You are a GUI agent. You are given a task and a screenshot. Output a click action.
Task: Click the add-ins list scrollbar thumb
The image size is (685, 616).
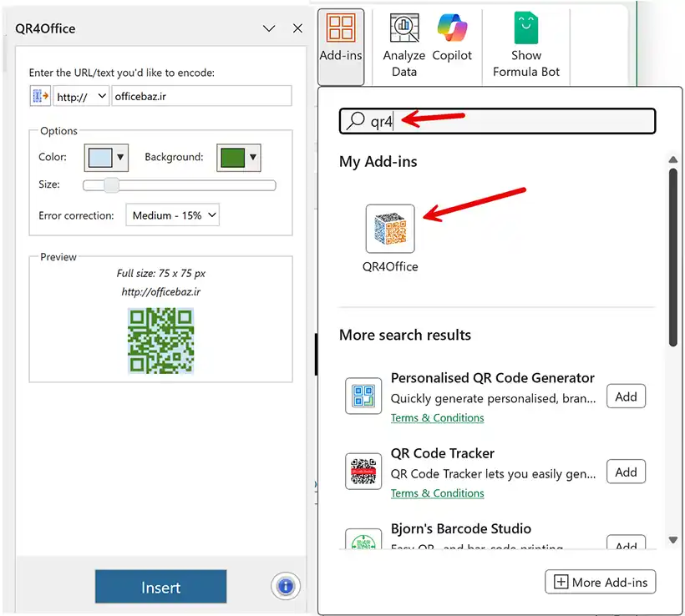tap(673, 258)
